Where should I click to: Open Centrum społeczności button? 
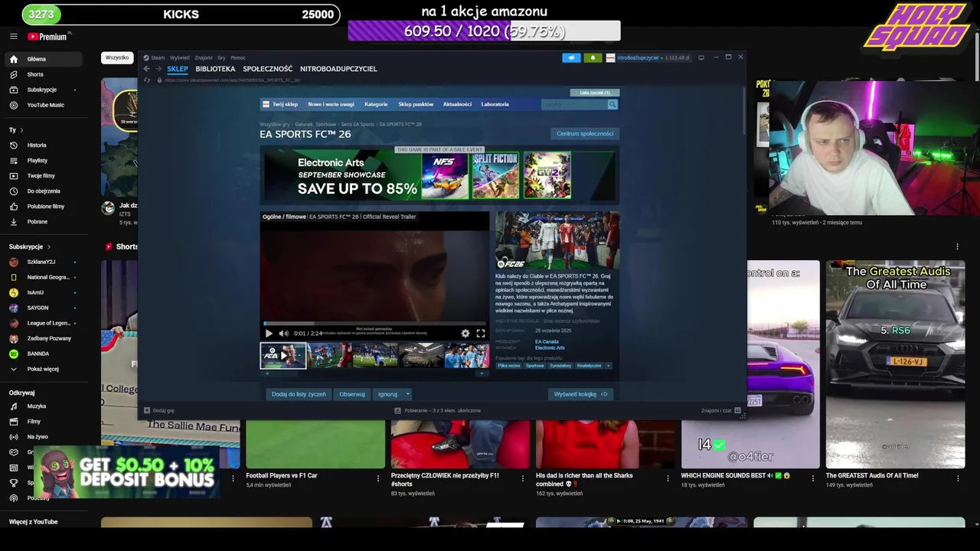585,133
